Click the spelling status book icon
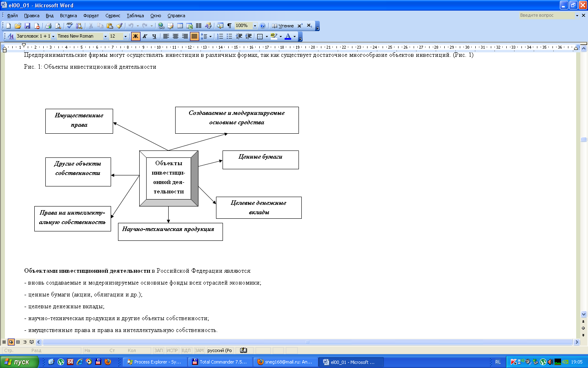 [x=243, y=350]
